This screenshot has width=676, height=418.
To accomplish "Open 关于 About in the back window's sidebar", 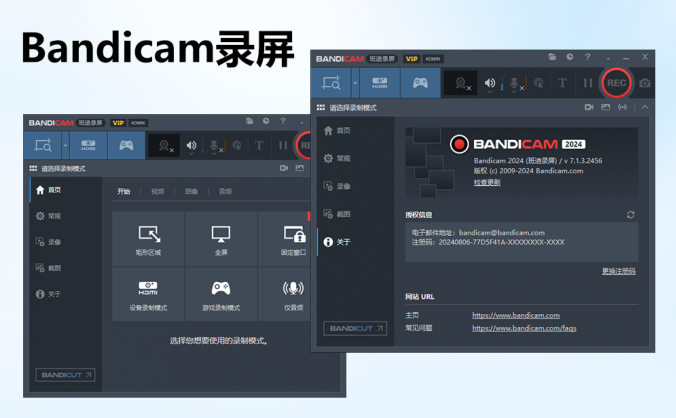I will click(66, 294).
